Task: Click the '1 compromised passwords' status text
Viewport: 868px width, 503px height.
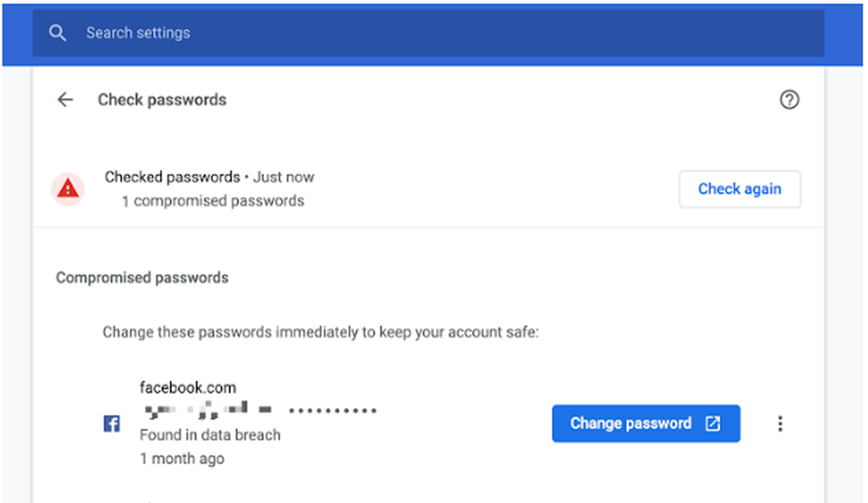Action: pos(213,201)
